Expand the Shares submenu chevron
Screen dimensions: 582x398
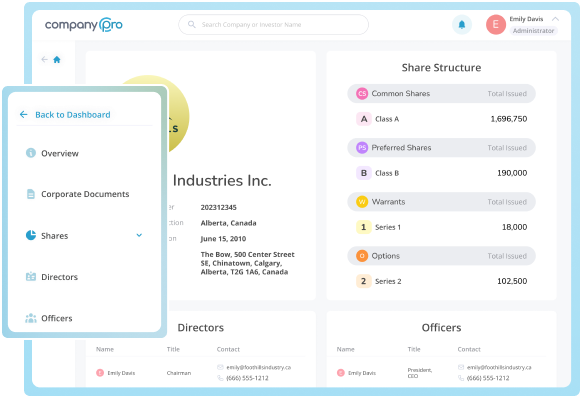click(139, 235)
